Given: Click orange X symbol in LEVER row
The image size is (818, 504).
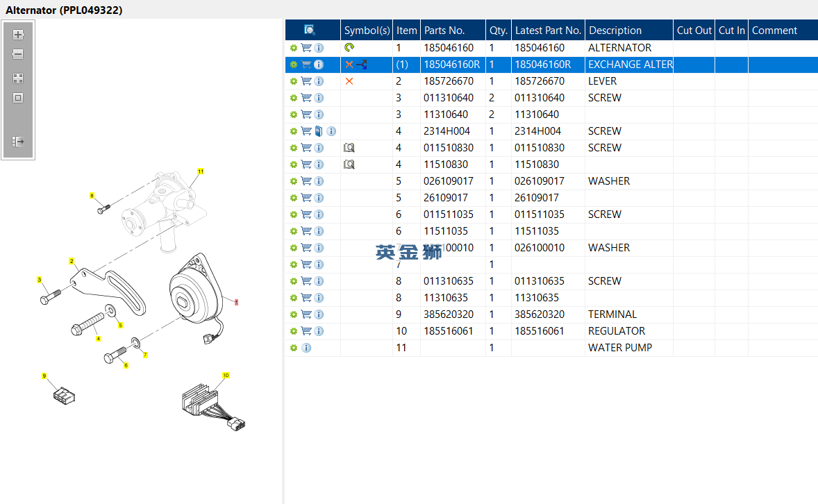Looking at the screenshot, I should (349, 81).
